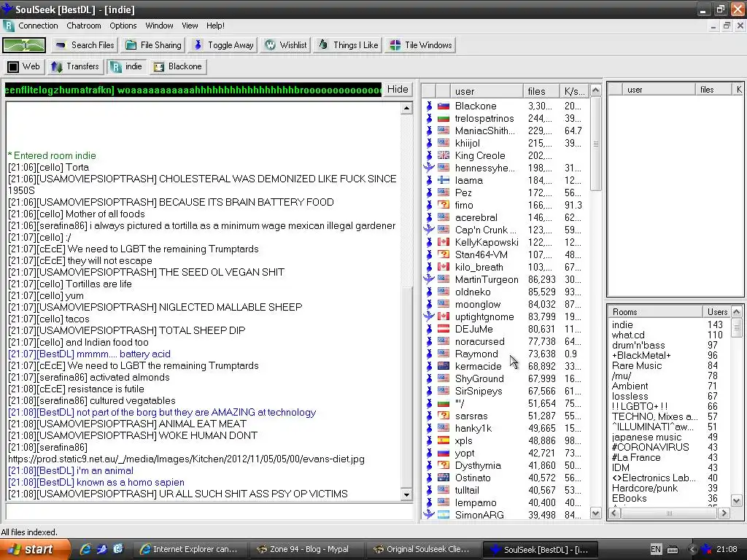The height and width of the screenshot is (560, 747).
Task: Click Rooms list scroll down arrow
Action: click(737, 501)
